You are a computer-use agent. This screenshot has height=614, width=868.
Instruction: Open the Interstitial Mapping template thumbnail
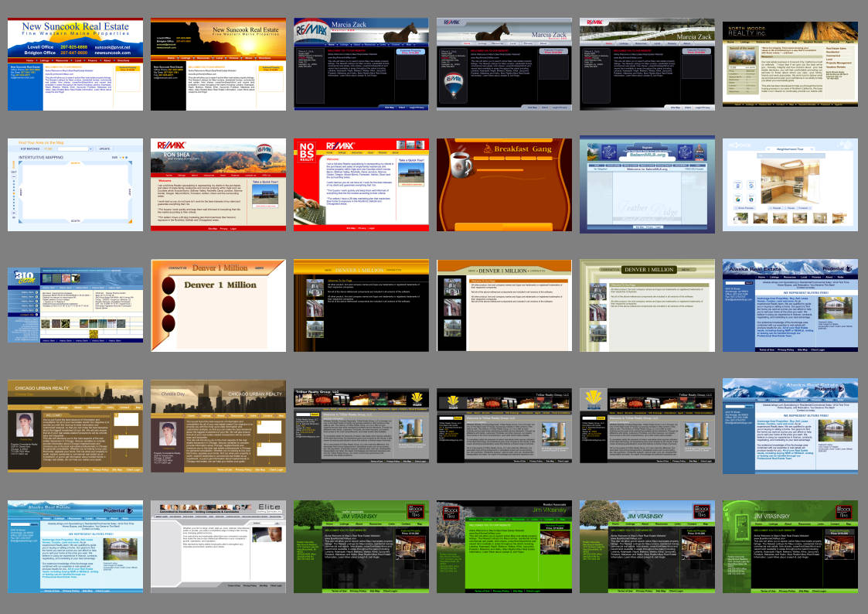tap(75, 185)
